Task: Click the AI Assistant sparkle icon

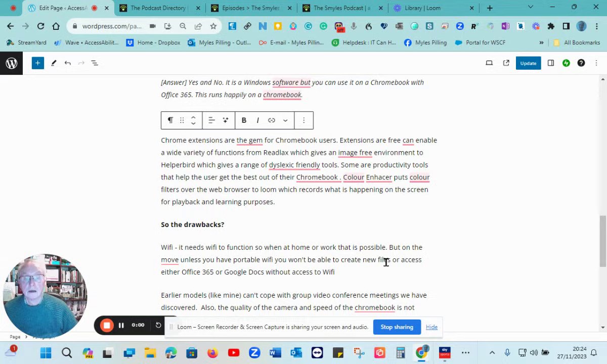Action: (226, 120)
